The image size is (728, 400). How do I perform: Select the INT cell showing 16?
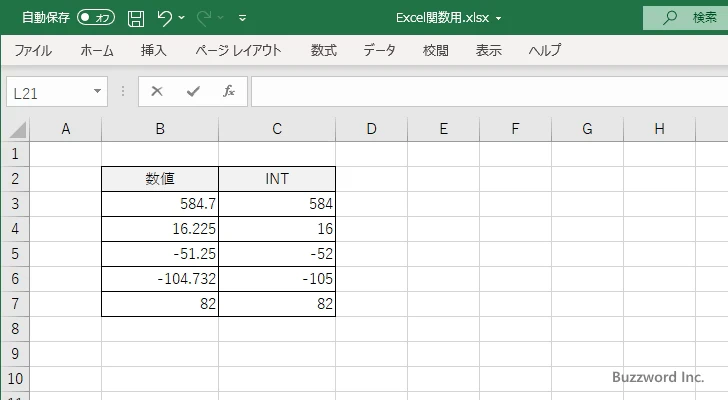point(277,229)
